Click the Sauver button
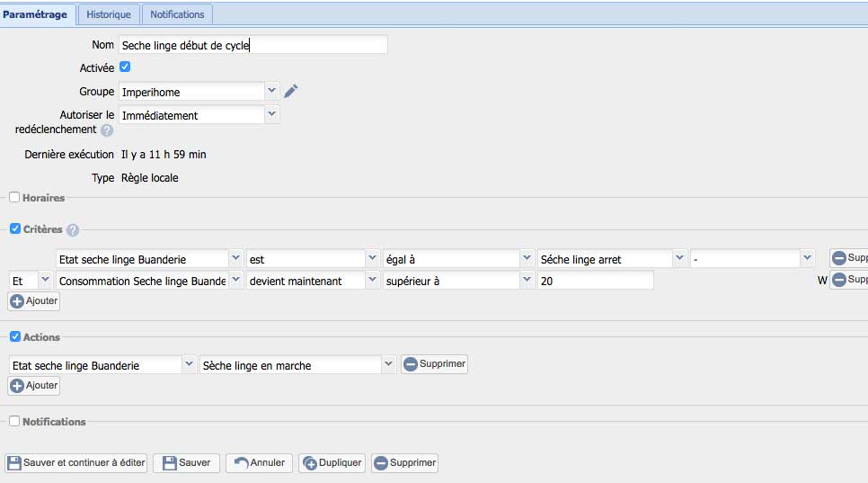This screenshot has width=868, height=483. pyautogui.click(x=186, y=463)
